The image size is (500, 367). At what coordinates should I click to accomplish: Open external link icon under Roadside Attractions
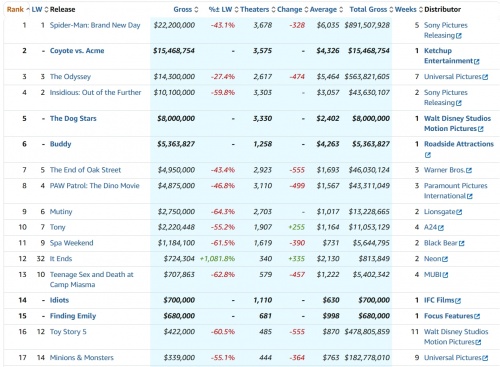coord(428,155)
